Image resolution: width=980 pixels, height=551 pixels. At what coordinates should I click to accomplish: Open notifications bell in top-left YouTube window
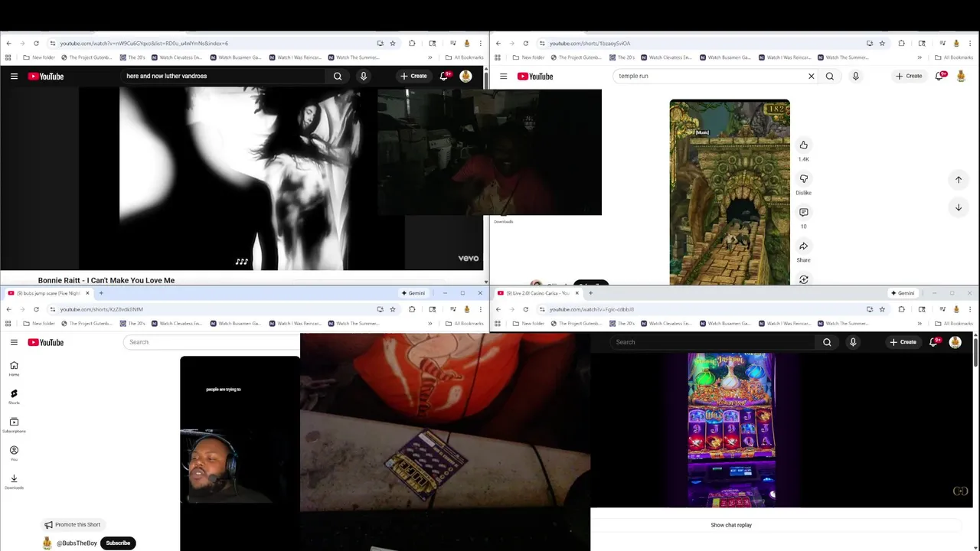coord(444,76)
